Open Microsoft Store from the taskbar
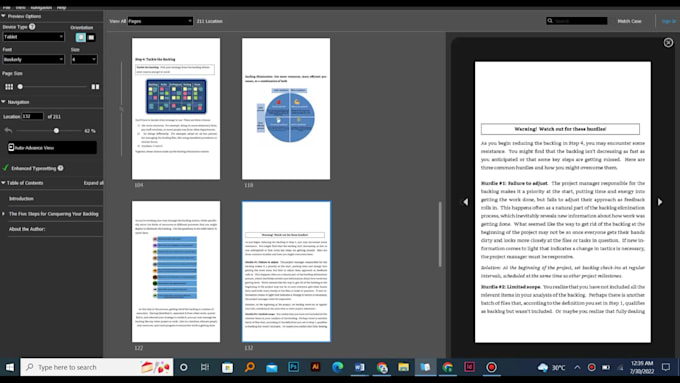The width and height of the screenshot is (680, 383). tap(227, 367)
